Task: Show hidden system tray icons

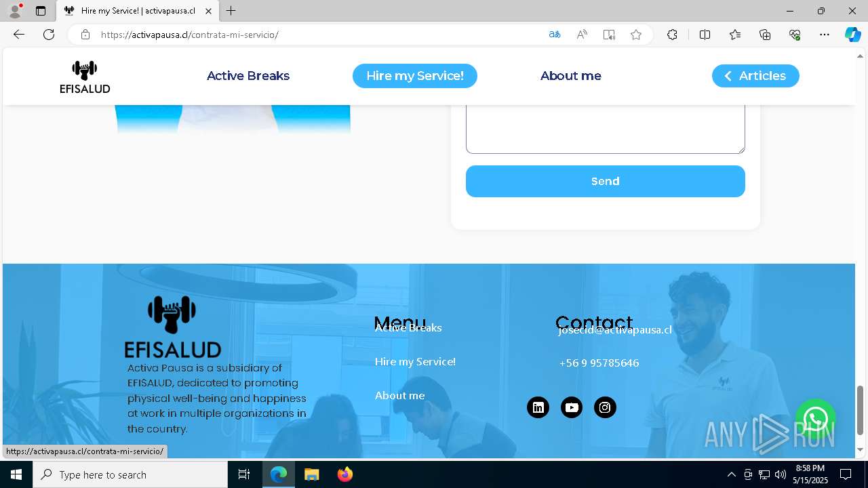Action: tap(731, 474)
